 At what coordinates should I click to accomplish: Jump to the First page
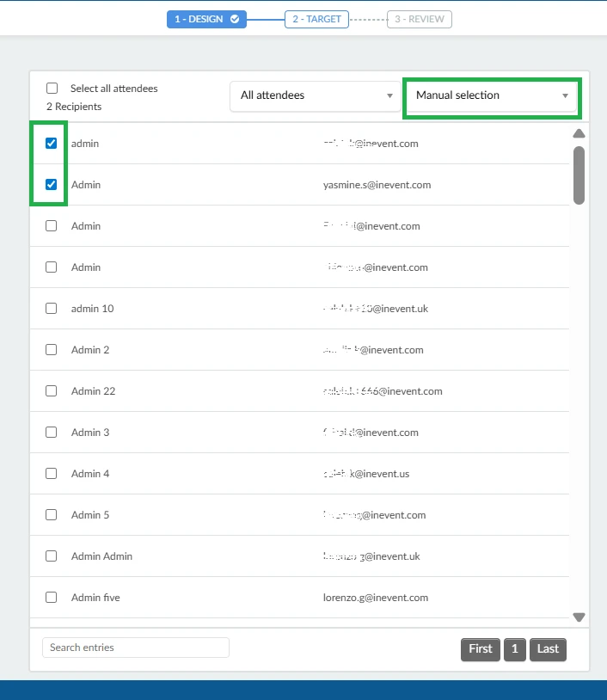481,649
